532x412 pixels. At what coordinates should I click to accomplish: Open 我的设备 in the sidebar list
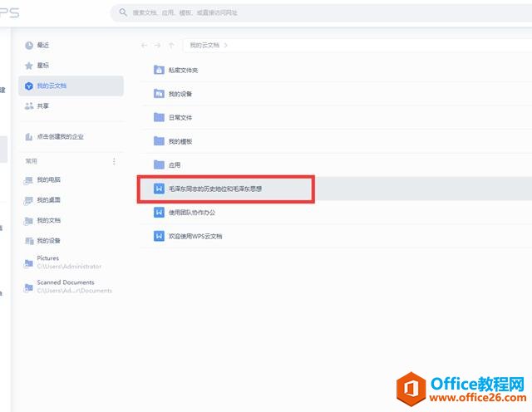pyautogui.click(x=42, y=241)
